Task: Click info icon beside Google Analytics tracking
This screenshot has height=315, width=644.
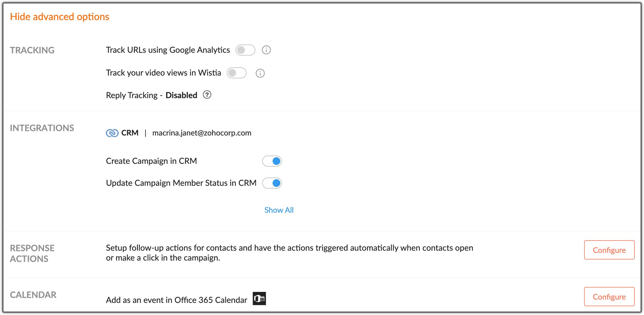Action: coord(266,50)
